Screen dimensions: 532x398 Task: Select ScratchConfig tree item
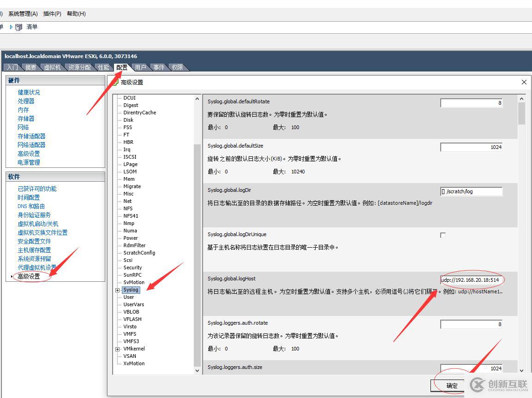139,253
